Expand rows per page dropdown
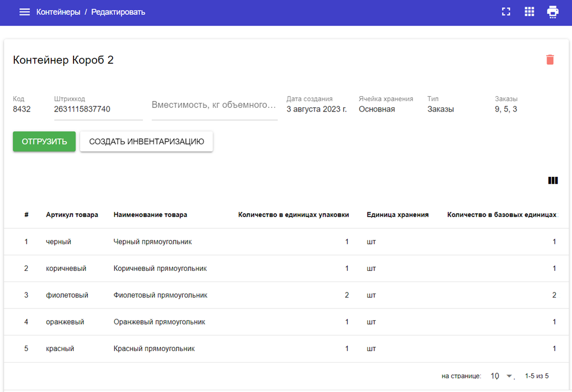 point(502,376)
